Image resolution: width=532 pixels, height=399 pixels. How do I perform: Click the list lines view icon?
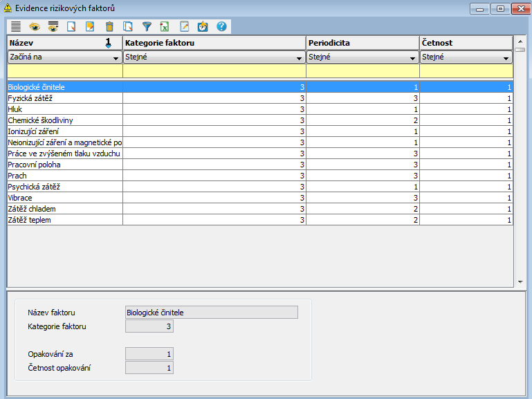pos(16,26)
